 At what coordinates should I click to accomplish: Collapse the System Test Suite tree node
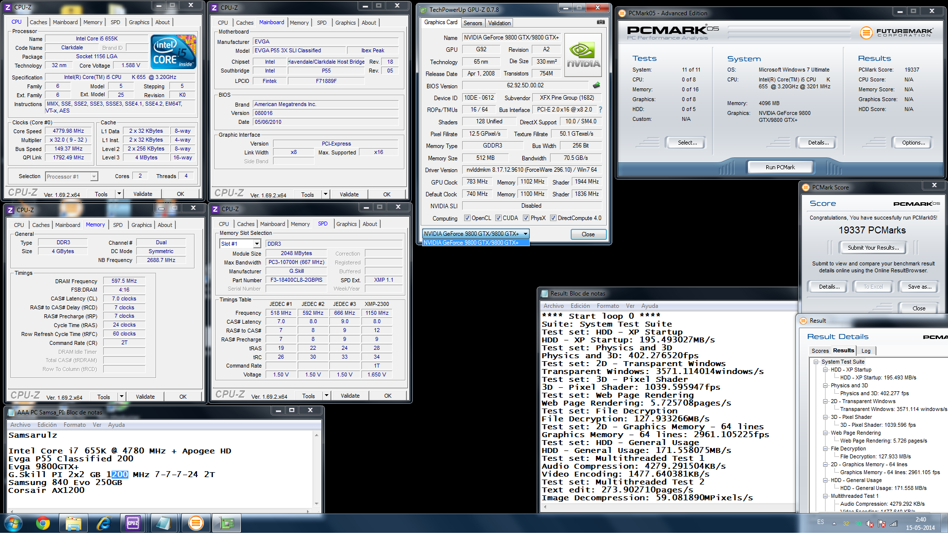(x=817, y=362)
